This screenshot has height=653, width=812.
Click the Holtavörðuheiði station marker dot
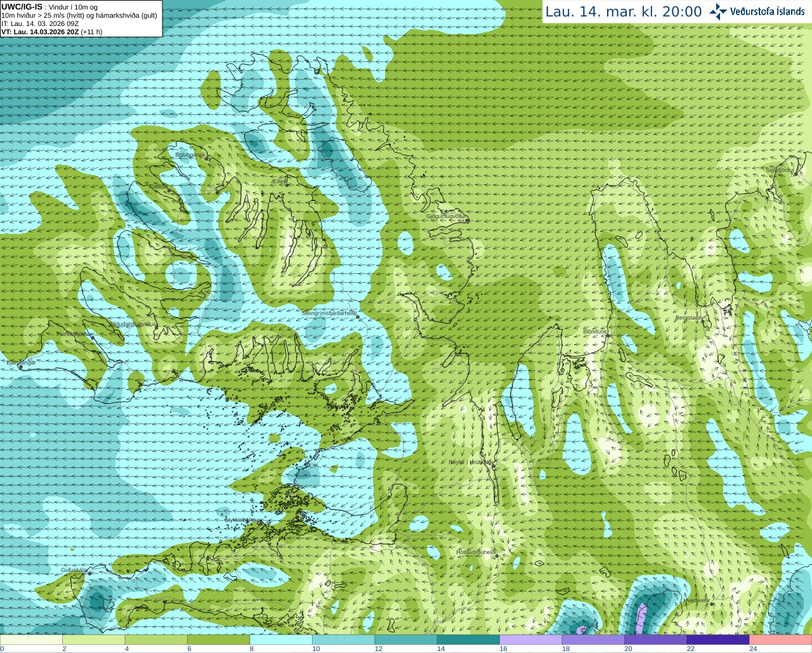(497, 556)
